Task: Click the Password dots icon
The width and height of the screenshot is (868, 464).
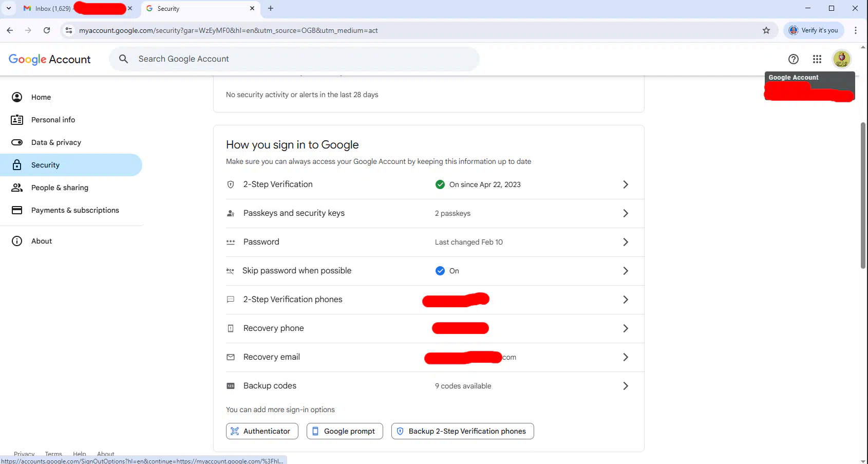Action: point(231,242)
